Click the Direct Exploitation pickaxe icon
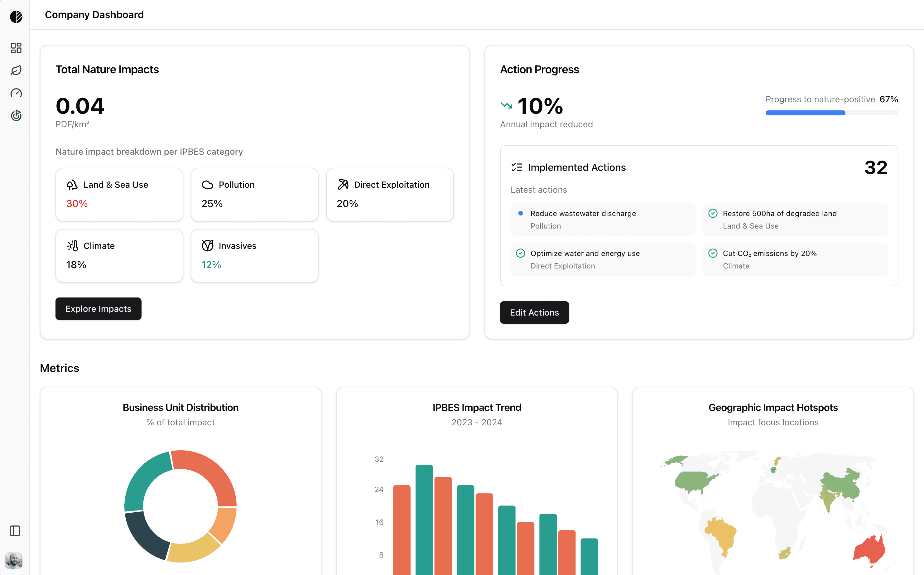Screen dimensions: 924x575 coord(343,184)
